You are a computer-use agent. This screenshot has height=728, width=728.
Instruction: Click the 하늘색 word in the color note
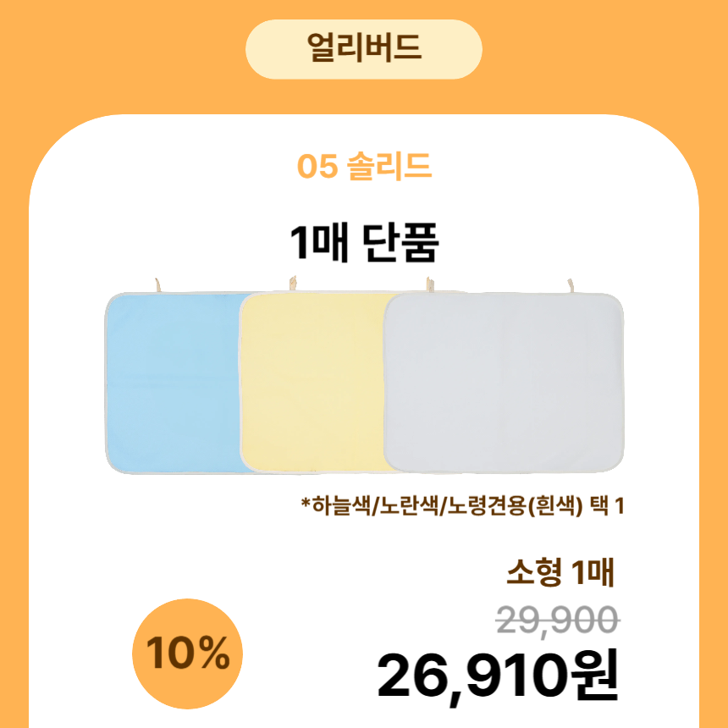(x=340, y=506)
